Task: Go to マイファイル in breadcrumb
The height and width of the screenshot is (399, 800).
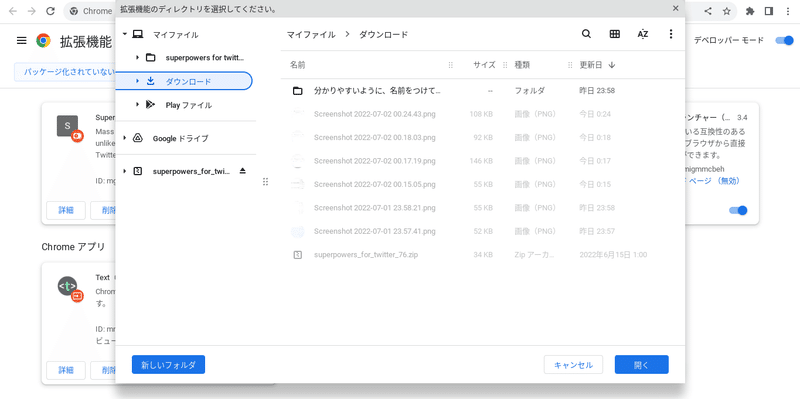Action: click(x=311, y=35)
